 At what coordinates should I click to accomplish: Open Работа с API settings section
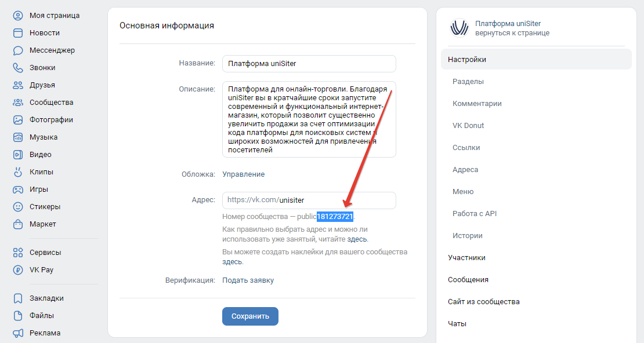474,214
